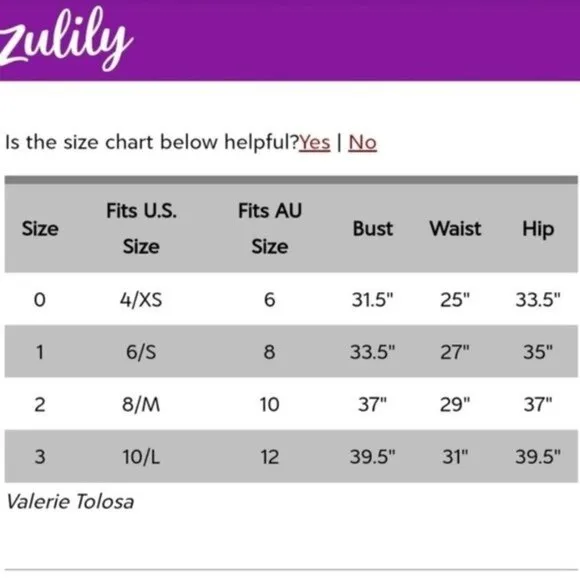Click the 31.5" bust measurement
This screenshot has width=580, height=580.
click(x=372, y=299)
